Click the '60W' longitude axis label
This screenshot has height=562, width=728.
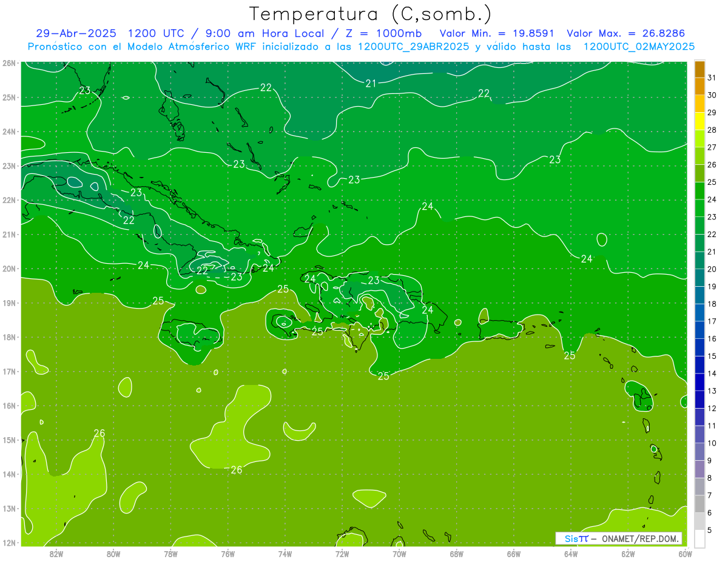(x=686, y=554)
